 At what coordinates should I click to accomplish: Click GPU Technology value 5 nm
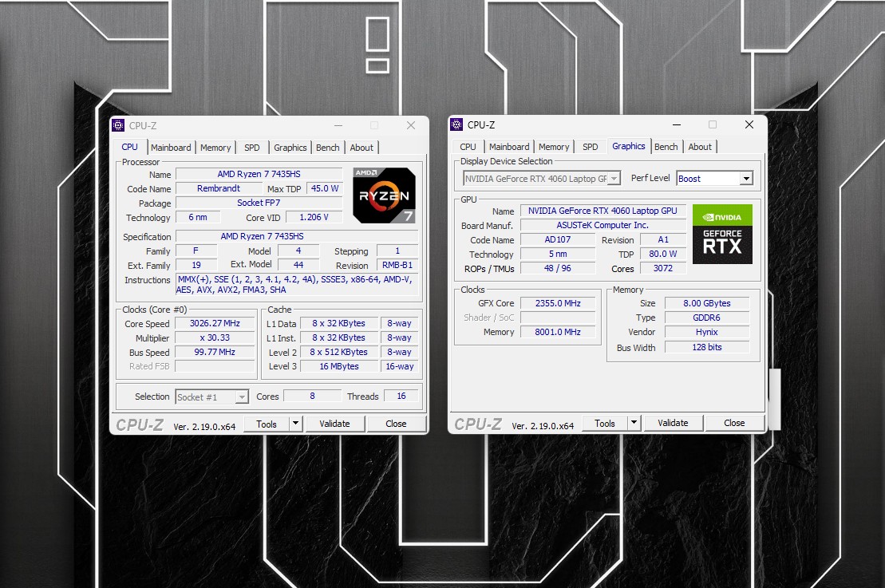558,254
